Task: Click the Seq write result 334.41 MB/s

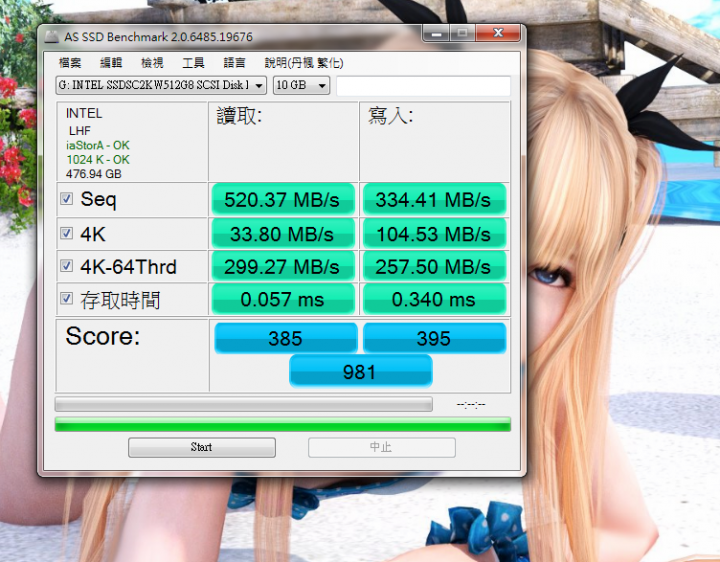Action: (x=434, y=200)
